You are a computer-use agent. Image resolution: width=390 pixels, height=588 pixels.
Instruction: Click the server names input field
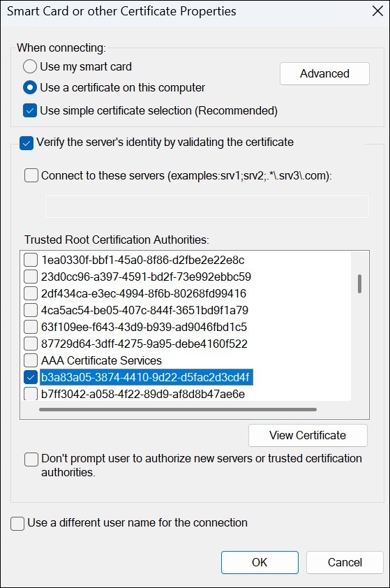point(207,206)
